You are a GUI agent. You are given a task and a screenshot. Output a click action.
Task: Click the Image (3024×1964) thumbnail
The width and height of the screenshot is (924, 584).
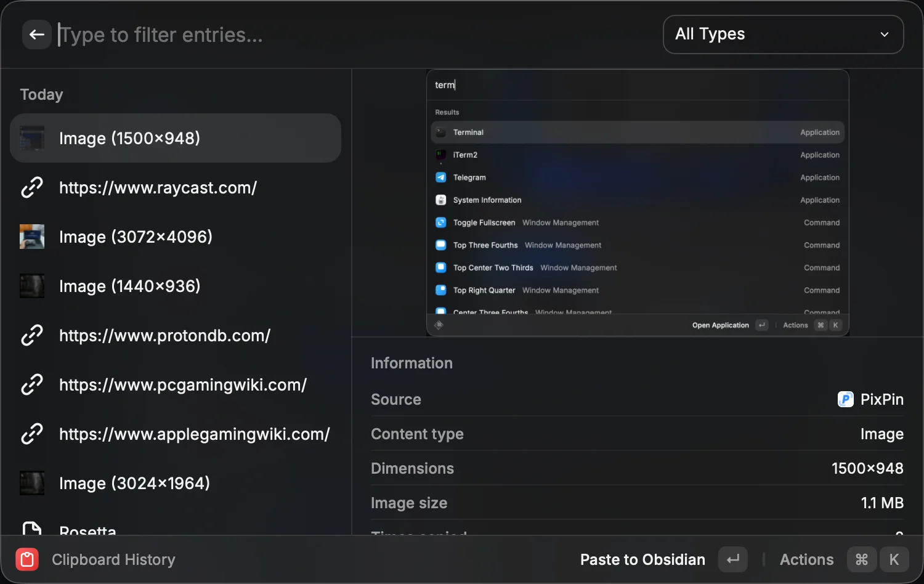(x=32, y=483)
